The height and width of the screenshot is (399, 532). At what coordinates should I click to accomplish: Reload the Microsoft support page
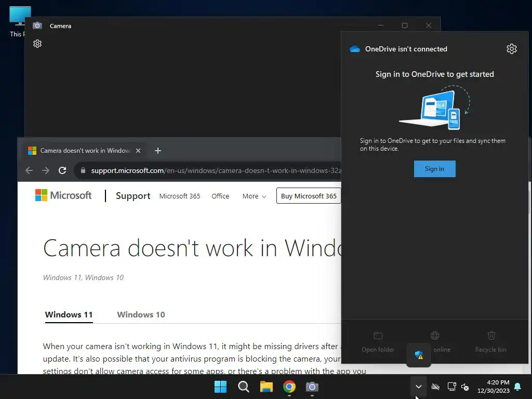pos(62,170)
